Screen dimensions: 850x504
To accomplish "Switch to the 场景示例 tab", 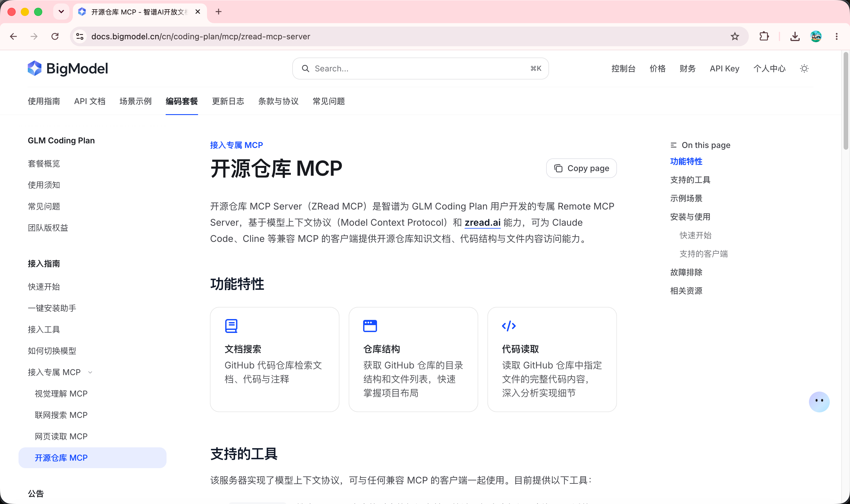I will [136, 101].
